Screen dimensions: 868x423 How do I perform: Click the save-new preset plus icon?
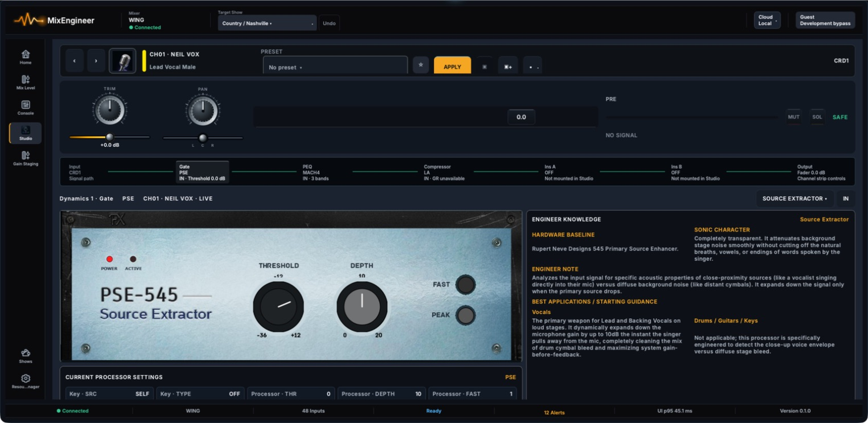pos(508,66)
